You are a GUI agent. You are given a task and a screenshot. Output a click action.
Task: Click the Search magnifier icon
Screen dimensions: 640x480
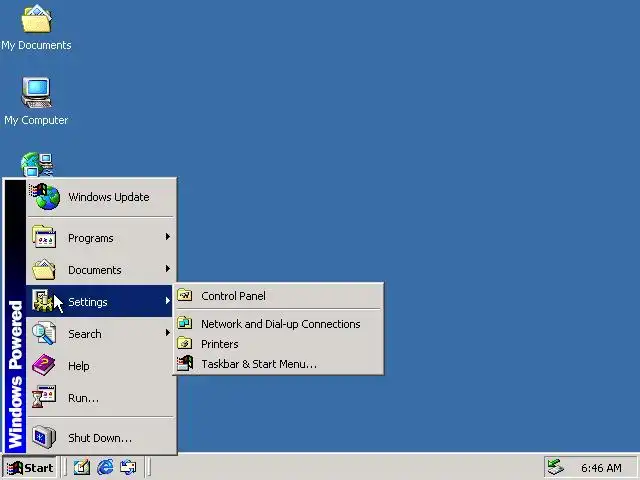[x=44, y=333]
